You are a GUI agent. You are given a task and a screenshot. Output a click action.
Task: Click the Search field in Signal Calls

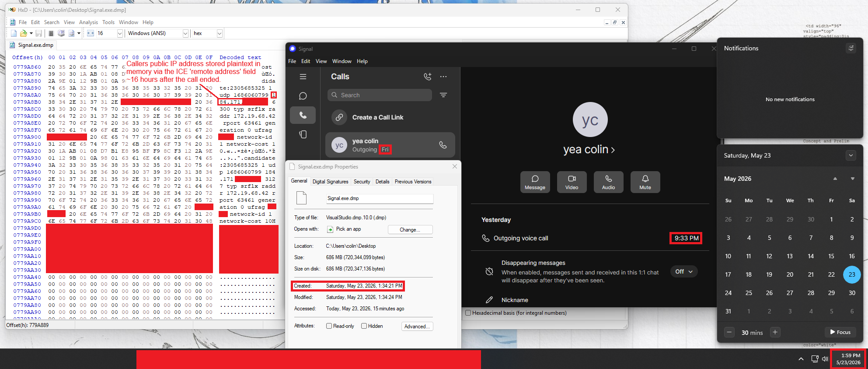380,95
